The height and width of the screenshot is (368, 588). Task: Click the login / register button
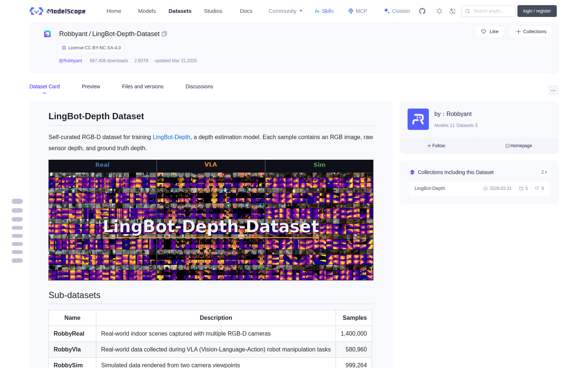(537, 11)
